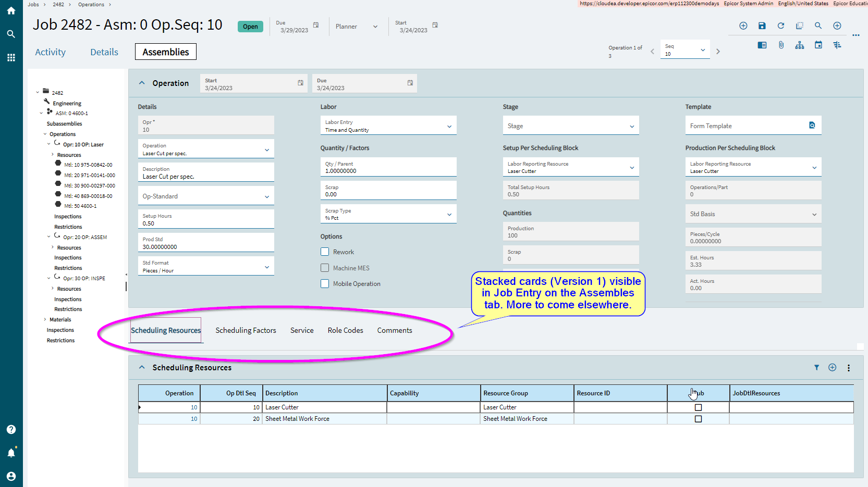Image resolution: width=868 pixels, height=487 pixels.
Task: Toggle the side panel layout icon
Action: click(x=762, y=45)
